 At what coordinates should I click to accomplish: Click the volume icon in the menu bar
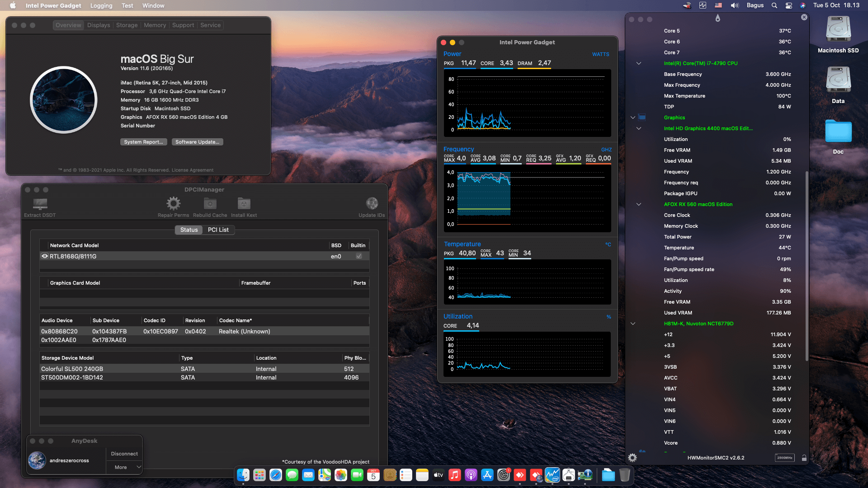click(x=735, y=5)
